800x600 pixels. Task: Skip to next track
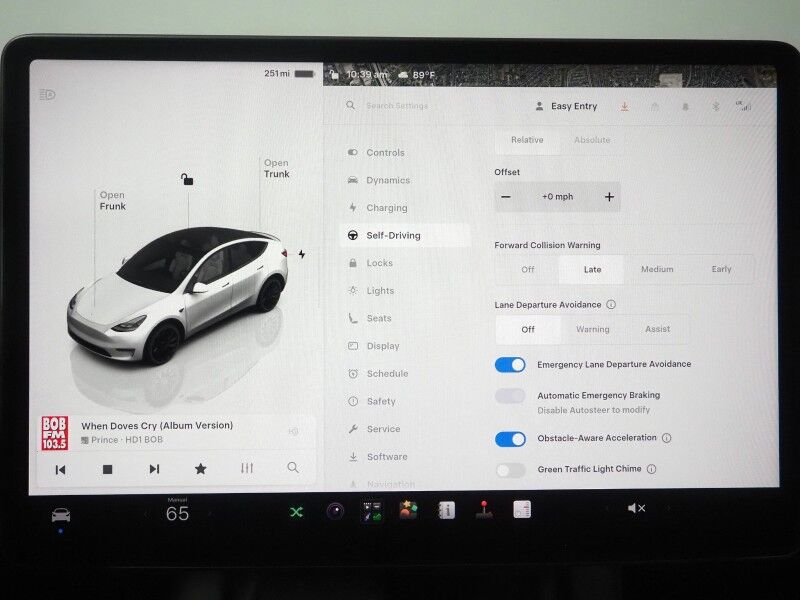pos(154,469)
